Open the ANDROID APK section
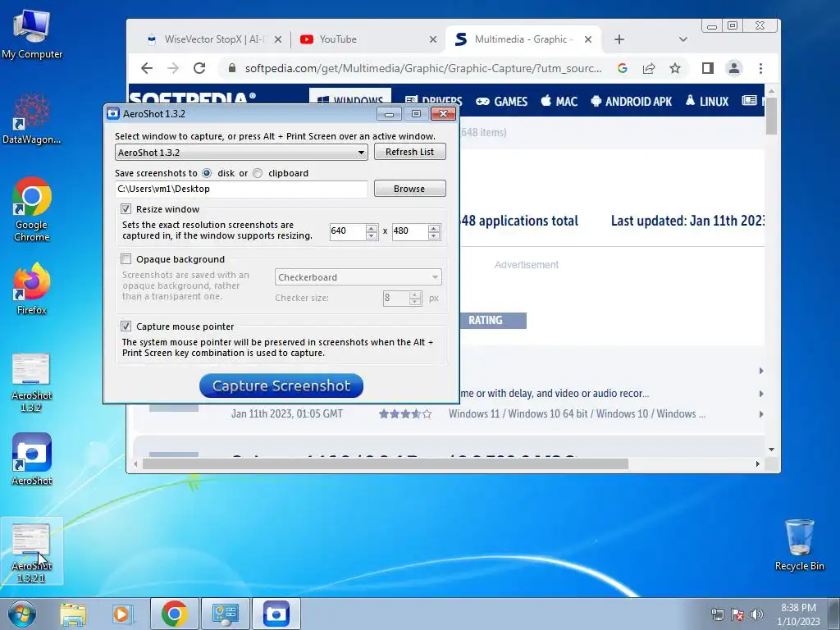This screenshot has width=840, height=630. click(632, 101)
